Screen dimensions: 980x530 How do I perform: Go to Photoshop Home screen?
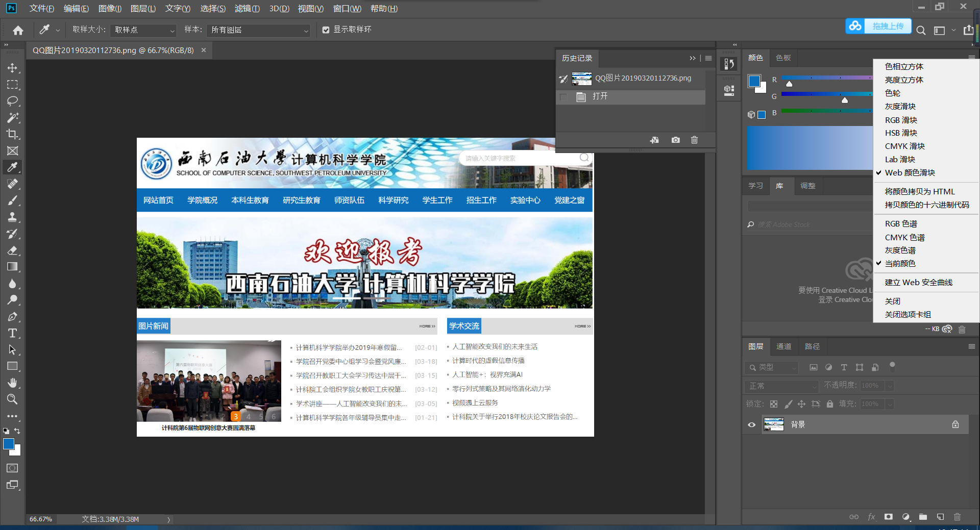(x=18, y=30)
